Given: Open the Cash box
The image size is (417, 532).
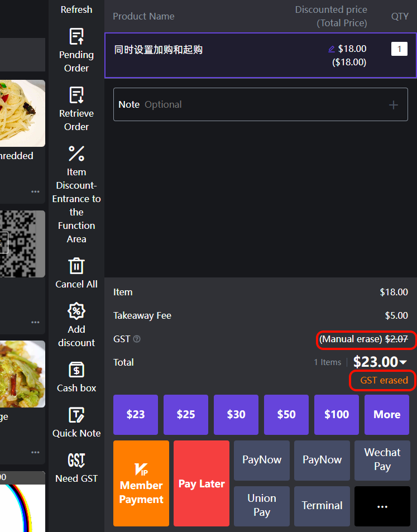Looking at the screenshot, I should [76, 370].
